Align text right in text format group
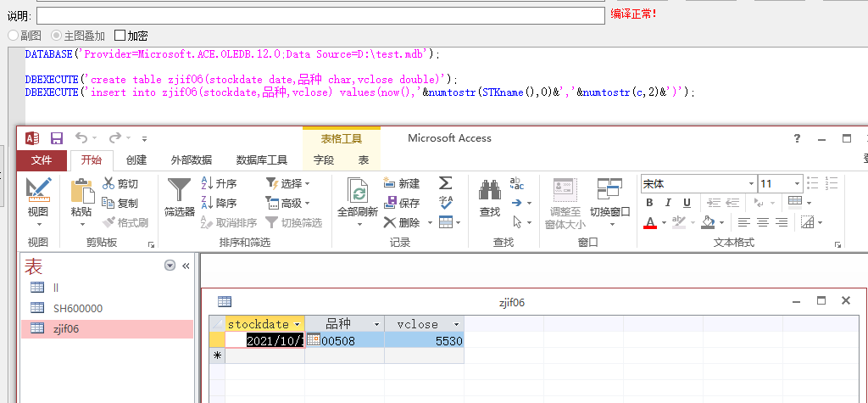Image resolution: width=868 pixels, height=403 pixels. (x=781, y=222)
